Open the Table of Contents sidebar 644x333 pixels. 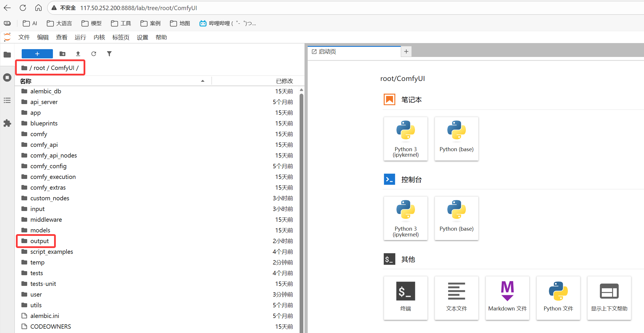7,100
